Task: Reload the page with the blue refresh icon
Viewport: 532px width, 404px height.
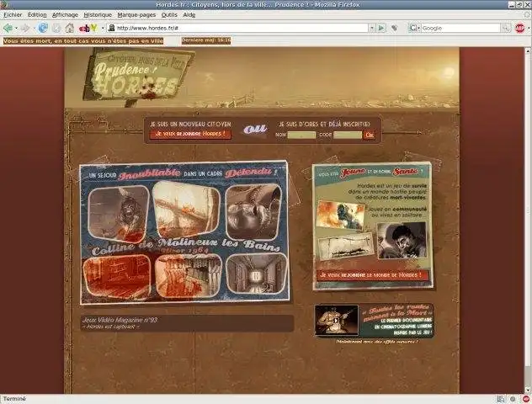Action: coord(43,28)
